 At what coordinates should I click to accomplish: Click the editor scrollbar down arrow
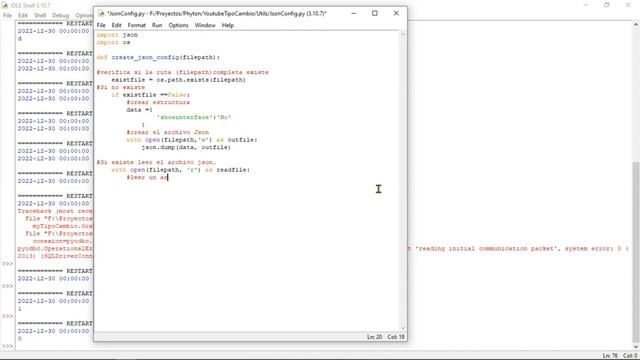(403, 328)
